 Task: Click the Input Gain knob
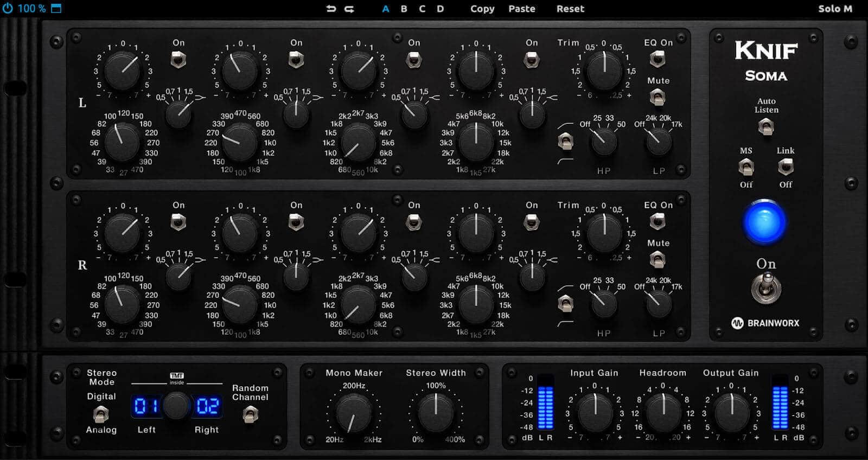coord(595,412)
